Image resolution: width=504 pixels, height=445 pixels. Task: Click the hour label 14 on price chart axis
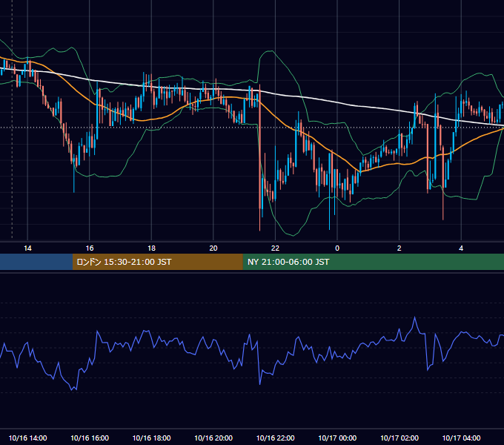click(x=27, y=248)
